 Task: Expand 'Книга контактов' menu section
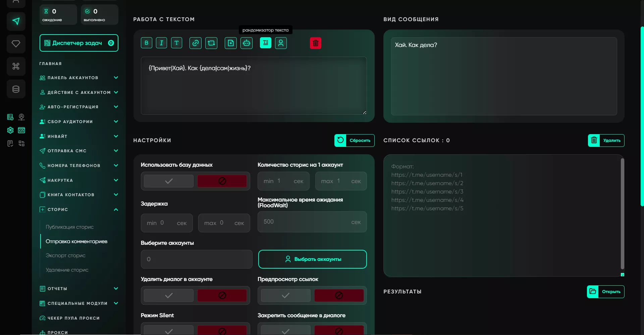point(79,195)
